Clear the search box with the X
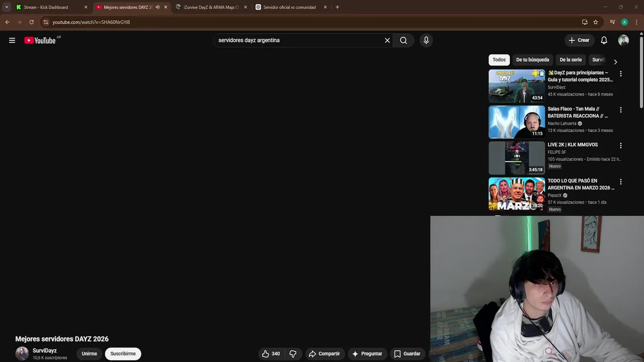 click(x=387, y=40)
